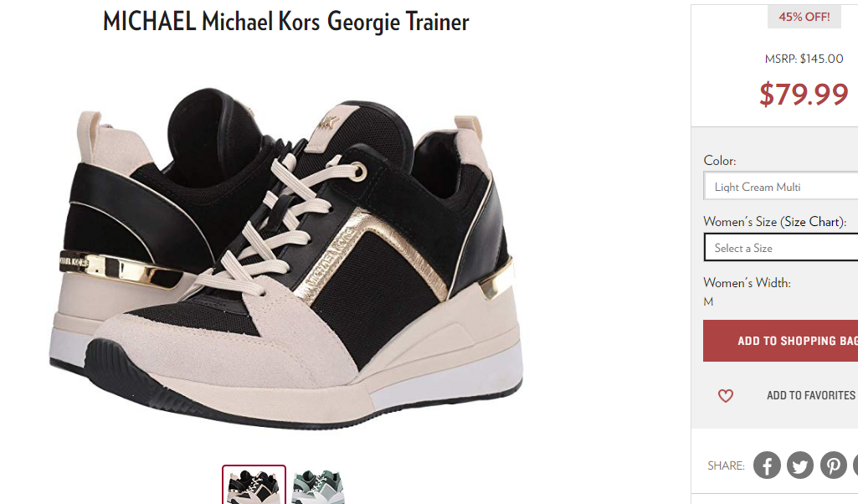The height and width of the screenshot is (504, 858).
Task: Pin product on Pinterest
Action: pyautogui.click(x=834, y=465)
